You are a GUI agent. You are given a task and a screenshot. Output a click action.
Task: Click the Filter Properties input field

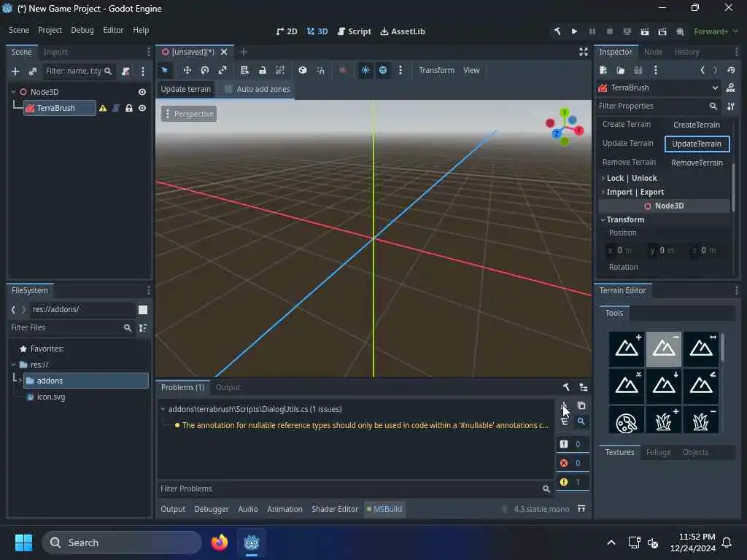pos(657,106)
